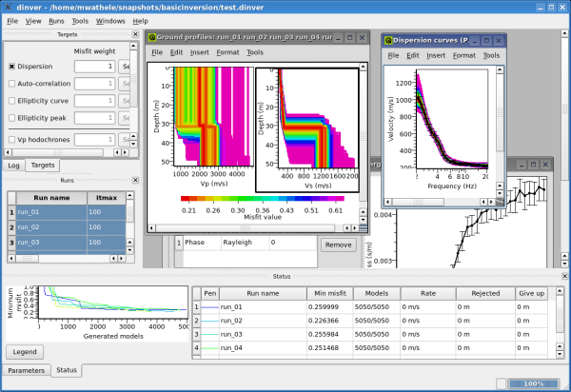
Task: Open Insert menu in Dispersion curves window
Action: pyautogui.click(x=436, y=56)
